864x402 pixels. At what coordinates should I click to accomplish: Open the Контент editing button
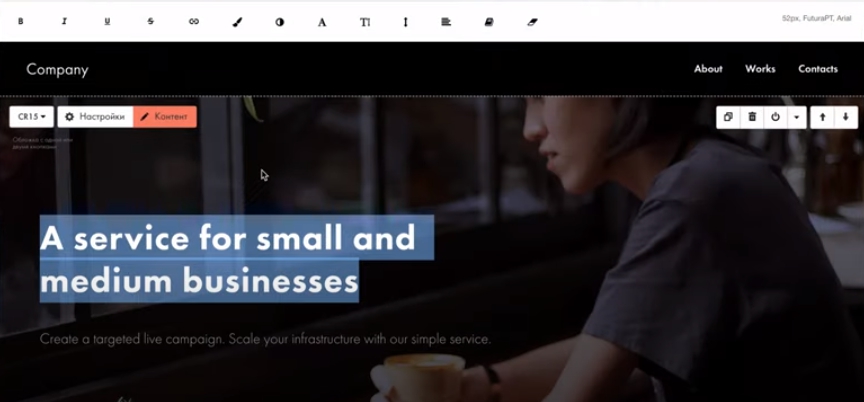click(x=165, y=117)
